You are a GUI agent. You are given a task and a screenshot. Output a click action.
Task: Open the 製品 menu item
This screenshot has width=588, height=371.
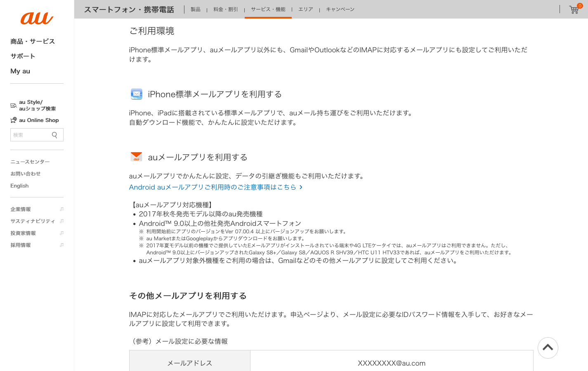tap(196, 9)
